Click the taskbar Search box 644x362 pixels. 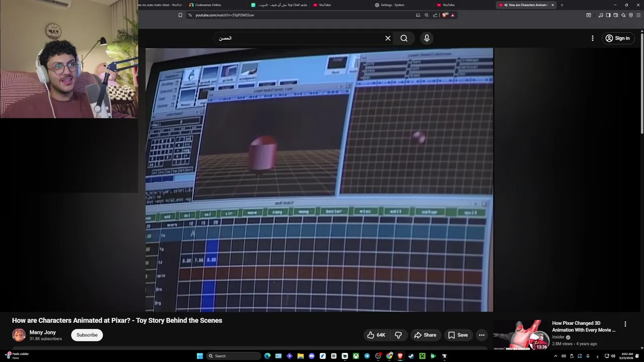233,356
